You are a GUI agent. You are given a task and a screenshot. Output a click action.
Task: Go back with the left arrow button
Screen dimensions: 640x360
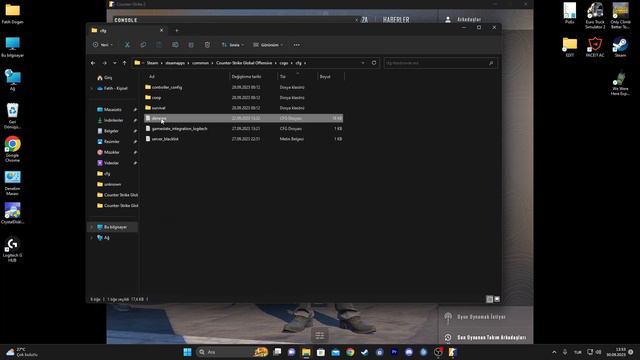pos(93,63)
